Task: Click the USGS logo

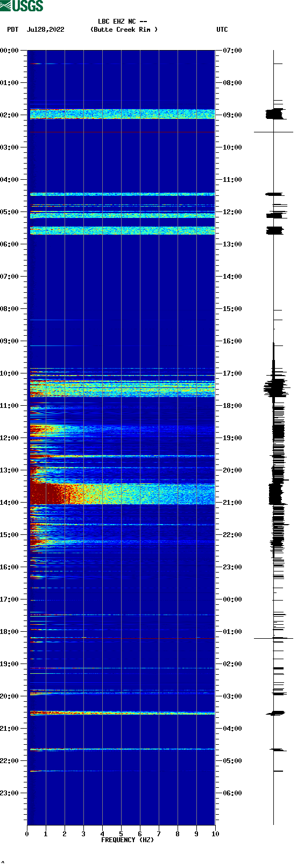Action: click(22, 6)
